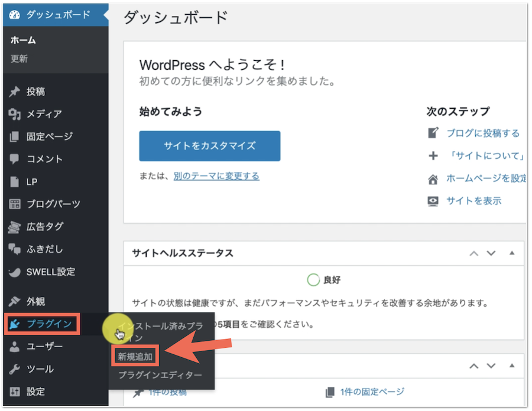Click the サイトを表示 link

point(473,201)
